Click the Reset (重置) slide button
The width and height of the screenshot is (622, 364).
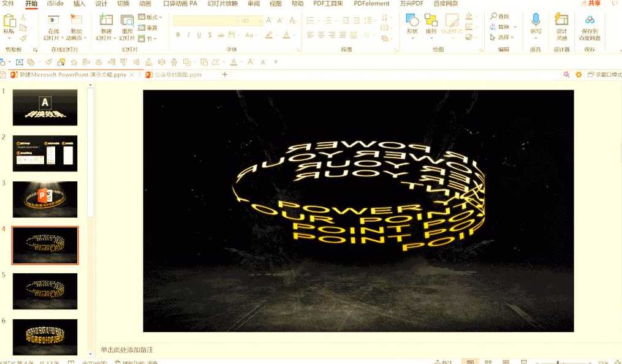(x=148, y=28)
